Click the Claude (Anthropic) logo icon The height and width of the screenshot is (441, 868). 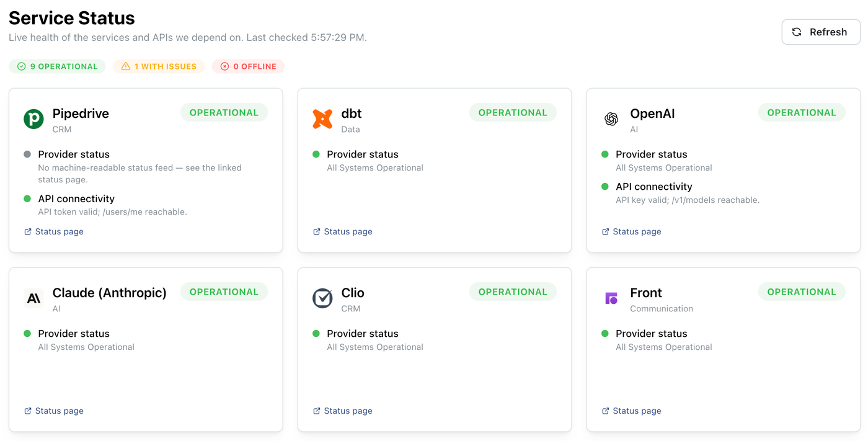coord(33,298)
